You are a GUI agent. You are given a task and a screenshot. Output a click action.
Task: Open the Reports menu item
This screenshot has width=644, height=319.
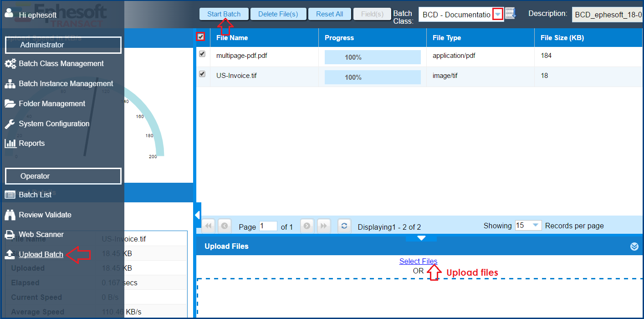(x=32, y=144)
